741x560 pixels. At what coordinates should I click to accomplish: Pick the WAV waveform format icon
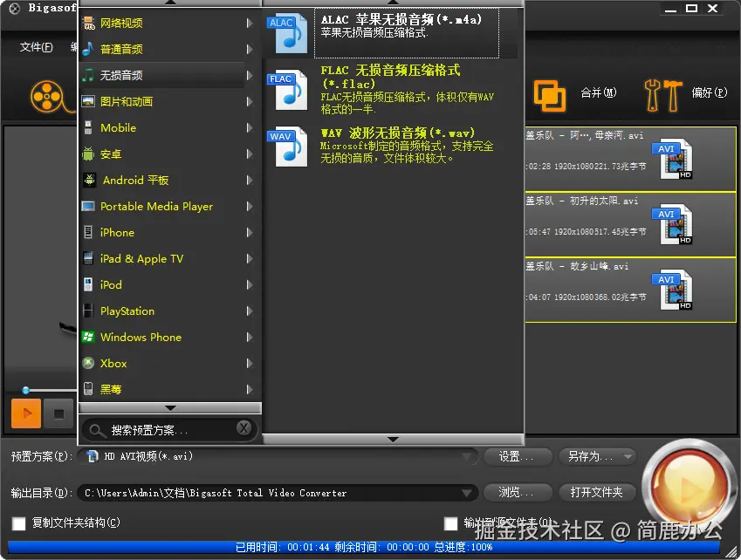(287, 147)
